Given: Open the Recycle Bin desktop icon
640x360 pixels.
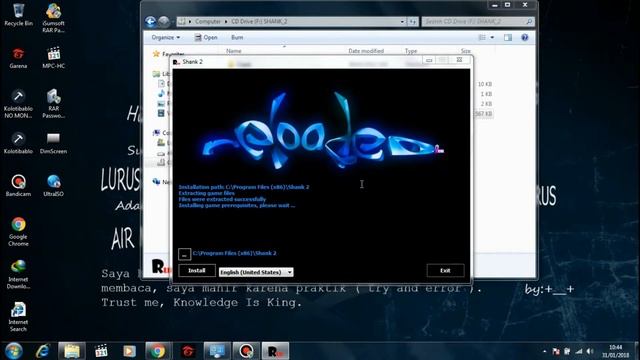Looking at the screenshot, I should coord(18,15).
